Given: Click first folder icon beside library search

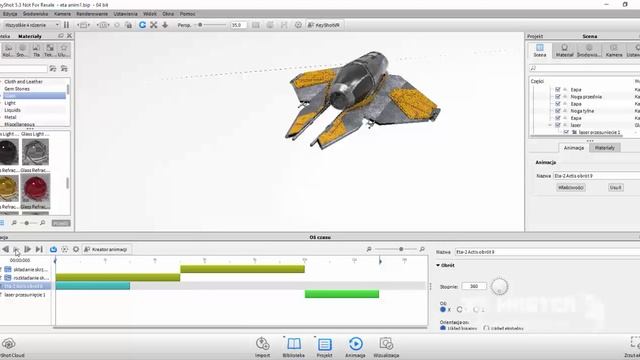Looking at the screenshot, I should (x=53, y=69).
